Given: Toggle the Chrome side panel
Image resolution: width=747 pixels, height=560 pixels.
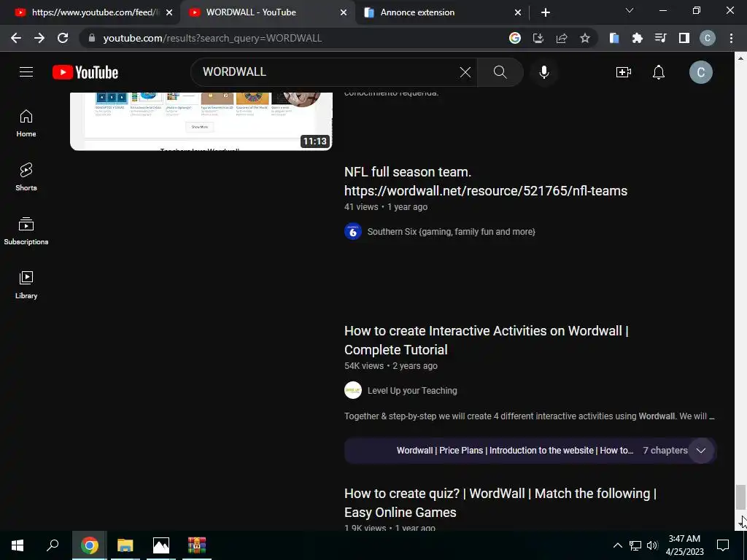Looking at the screenshot, I should pos(684,38).
